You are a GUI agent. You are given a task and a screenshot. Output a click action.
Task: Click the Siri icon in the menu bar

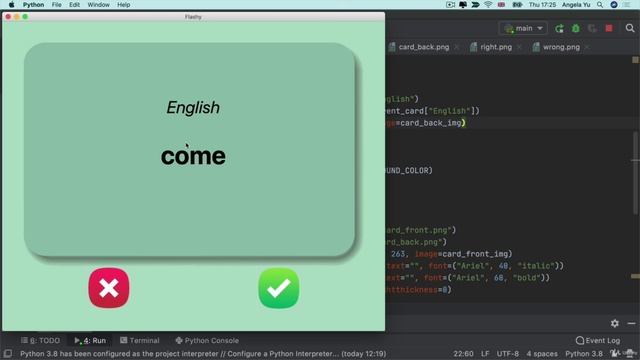[x=614, y=5]
